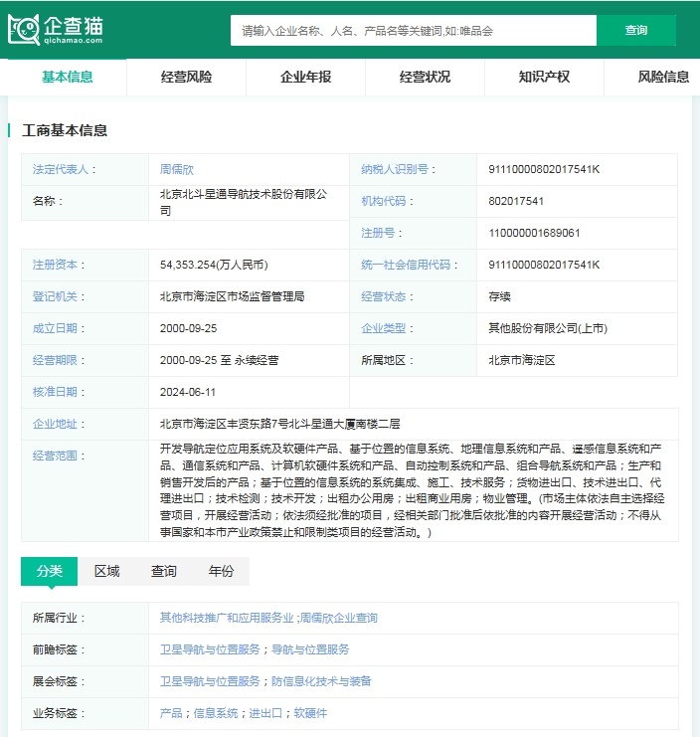
Task: Select organization code 802017541
Action: tap(516, 201)
